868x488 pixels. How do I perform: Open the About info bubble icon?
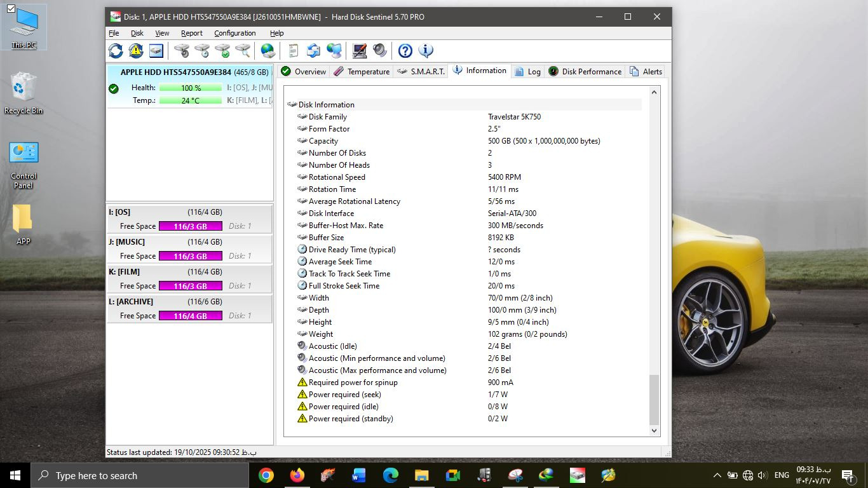click(425, 51)
